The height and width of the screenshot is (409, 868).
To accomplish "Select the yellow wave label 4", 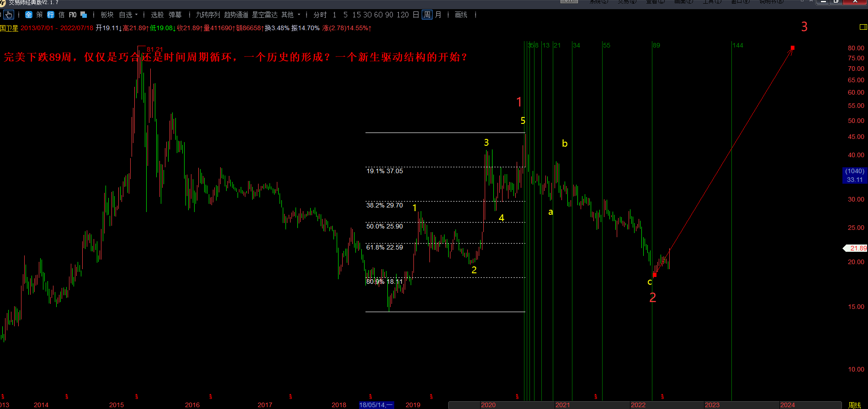I will [x=501, y=218].
